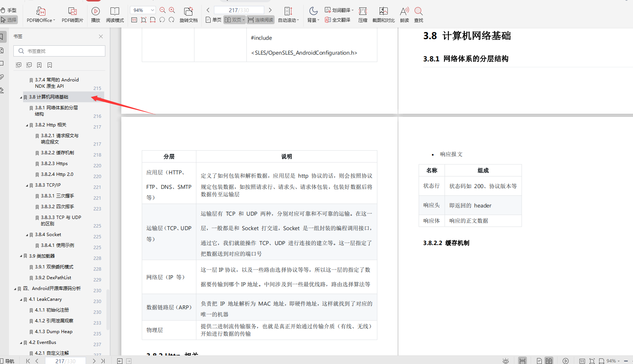Open bookmark 3.8.3.1 三次握手

click(x=57, y=196)
